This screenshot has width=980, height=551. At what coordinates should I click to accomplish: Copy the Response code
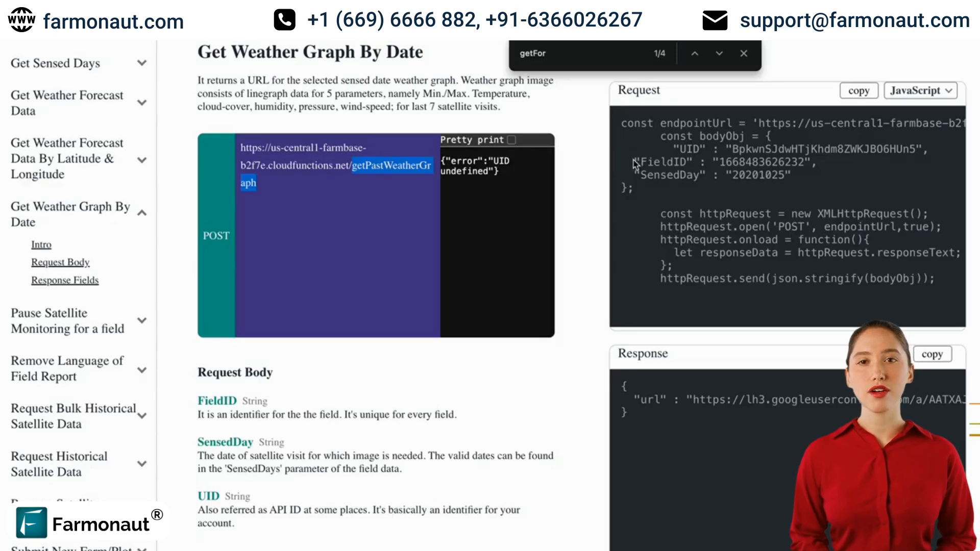click(x=932, y=354)
